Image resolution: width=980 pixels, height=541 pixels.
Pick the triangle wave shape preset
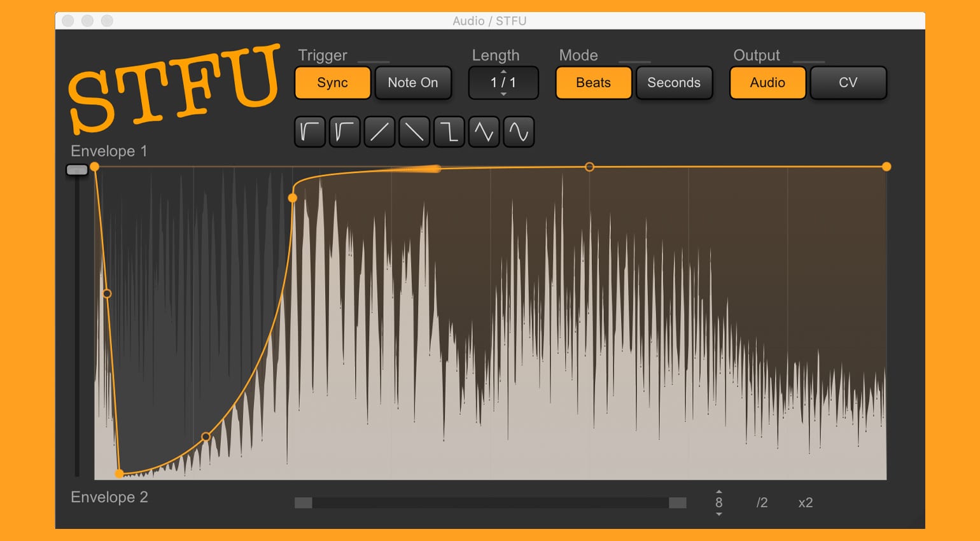(x=484, y=132)
